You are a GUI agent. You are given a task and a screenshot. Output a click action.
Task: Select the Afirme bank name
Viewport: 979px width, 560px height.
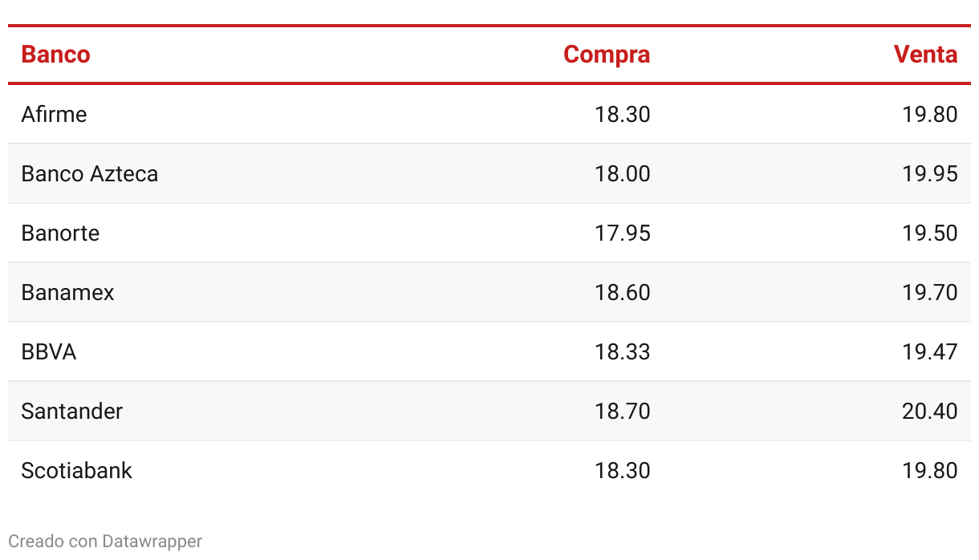coord(54,114)
